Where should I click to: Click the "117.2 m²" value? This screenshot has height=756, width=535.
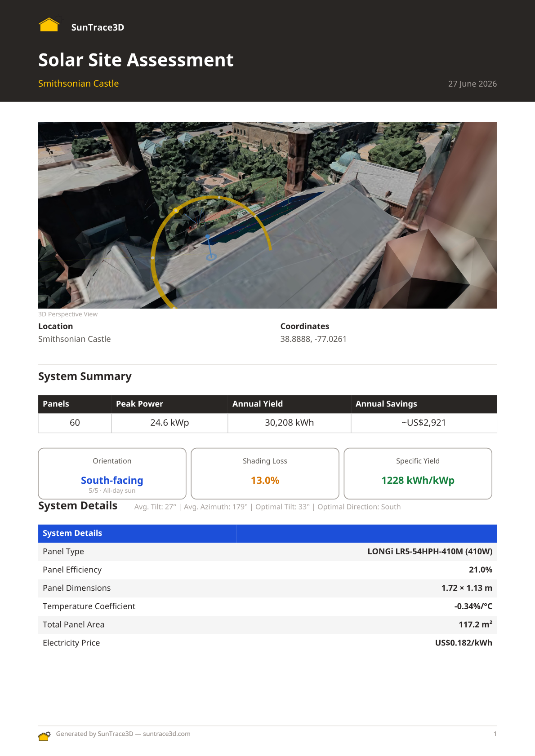click(475, 624)
